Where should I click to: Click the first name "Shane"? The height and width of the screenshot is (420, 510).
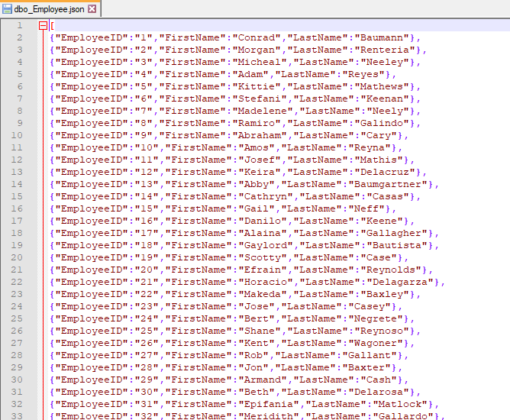click(x=260, y=331)
